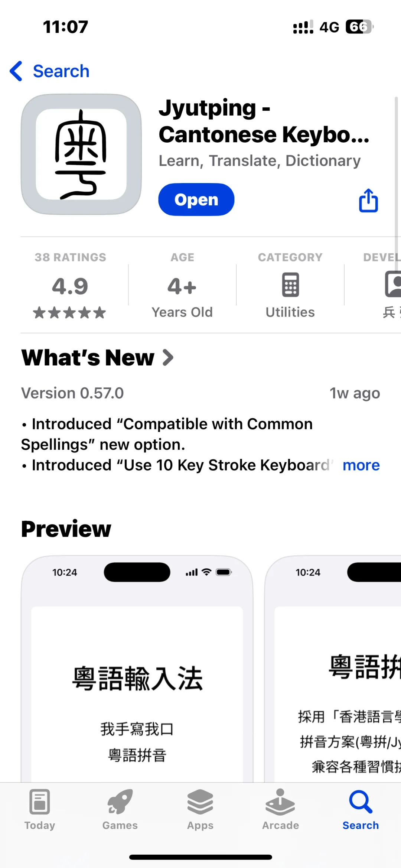The width and height of the screenshot is (401, 868).
Task: Tap the home indicator bar
Action: (x=200, y=857)
